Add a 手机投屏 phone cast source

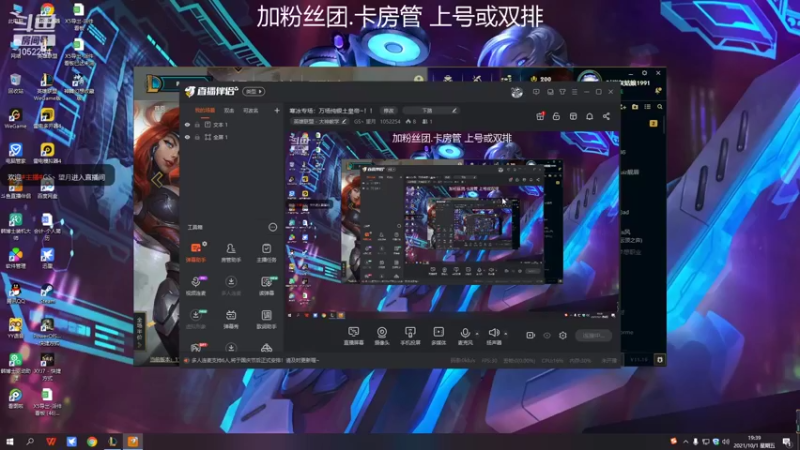[410, 336]
